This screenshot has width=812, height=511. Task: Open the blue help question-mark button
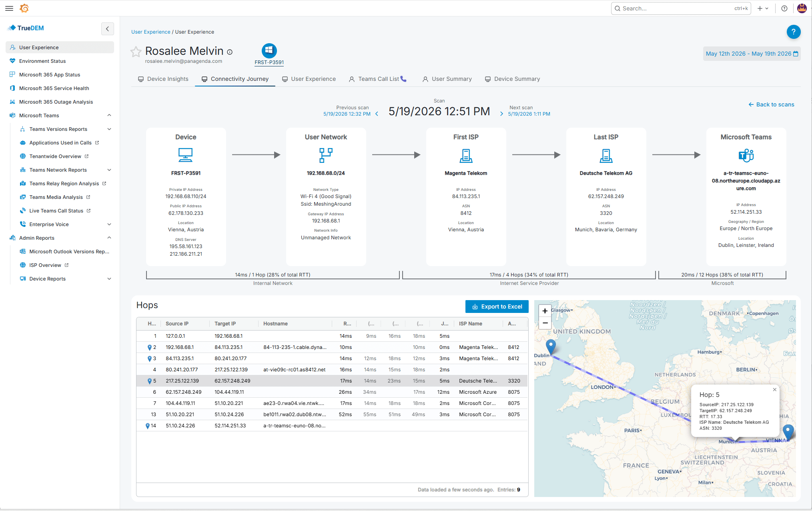click(793, 32)
